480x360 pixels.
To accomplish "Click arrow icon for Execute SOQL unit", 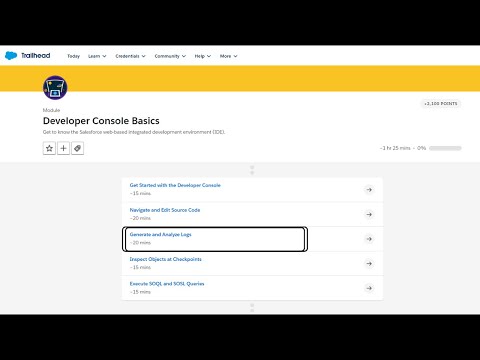I will click(369, 288).
